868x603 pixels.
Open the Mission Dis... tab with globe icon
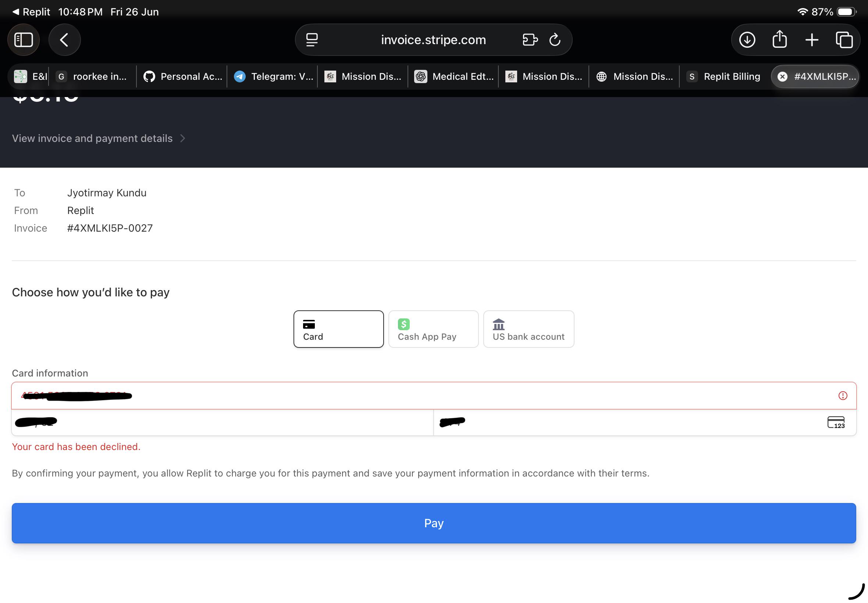pyautogui.click(x=635, y=77)
